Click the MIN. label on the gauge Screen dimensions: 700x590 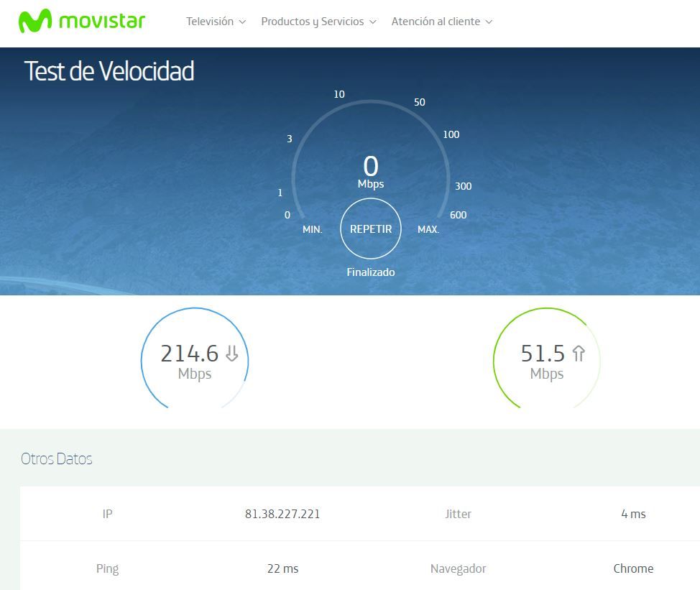(x=312, y=229)
